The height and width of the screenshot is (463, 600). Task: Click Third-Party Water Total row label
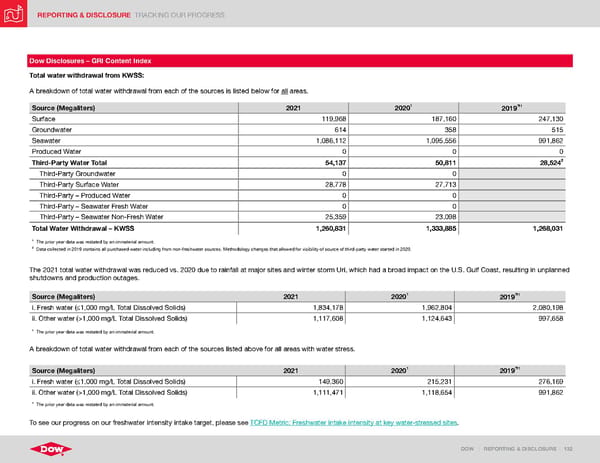[x=69, y=163]
